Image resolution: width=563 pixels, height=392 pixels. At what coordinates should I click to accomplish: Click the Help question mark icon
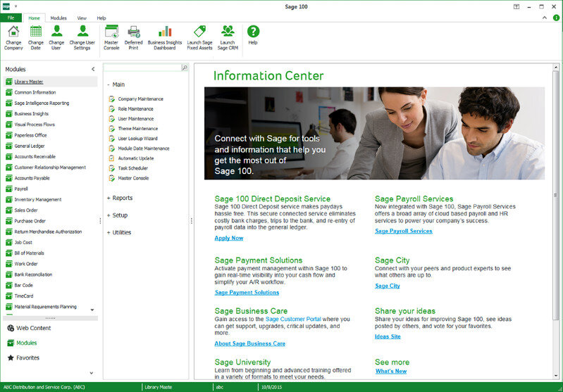pos(253,32)
